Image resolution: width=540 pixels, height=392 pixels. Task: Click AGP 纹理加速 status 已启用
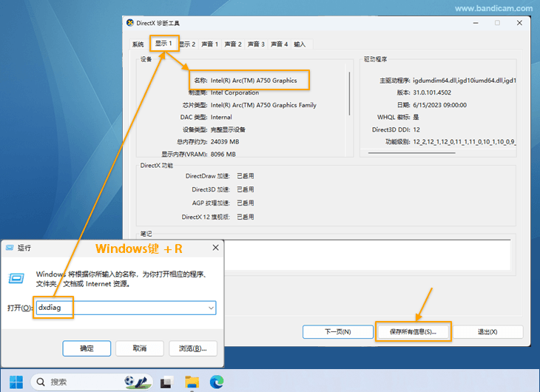(x=245, y=203)
